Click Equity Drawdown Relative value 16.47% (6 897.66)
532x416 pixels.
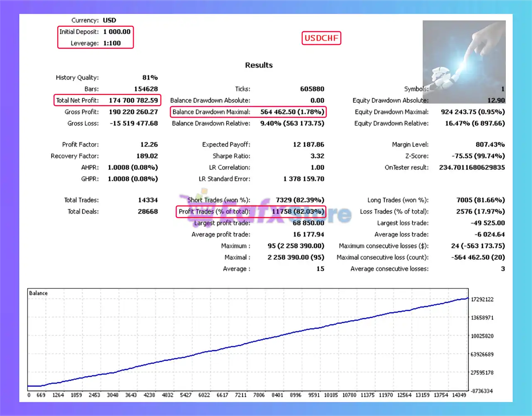[x=475, y=123]
